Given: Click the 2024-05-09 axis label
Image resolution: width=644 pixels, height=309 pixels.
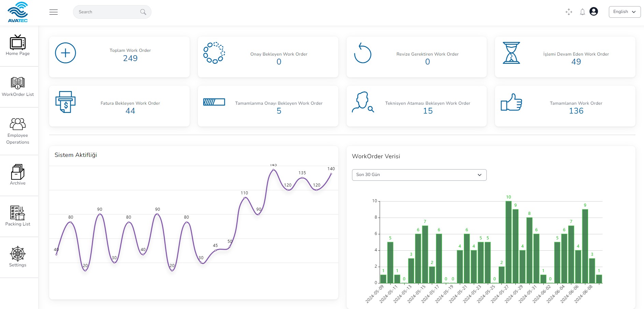Looking at the screenshot, I should (375, 294).
